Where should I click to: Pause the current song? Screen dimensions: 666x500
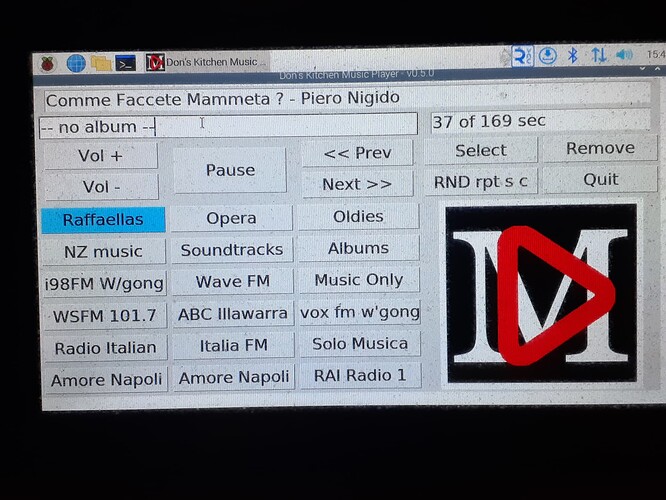point(230,170)
